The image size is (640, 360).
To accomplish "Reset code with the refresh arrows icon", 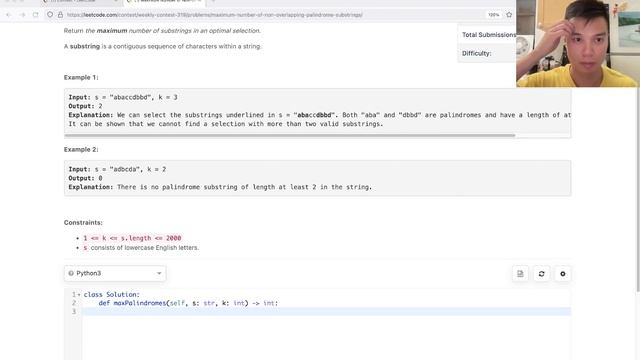I will [x=541, y=274].
